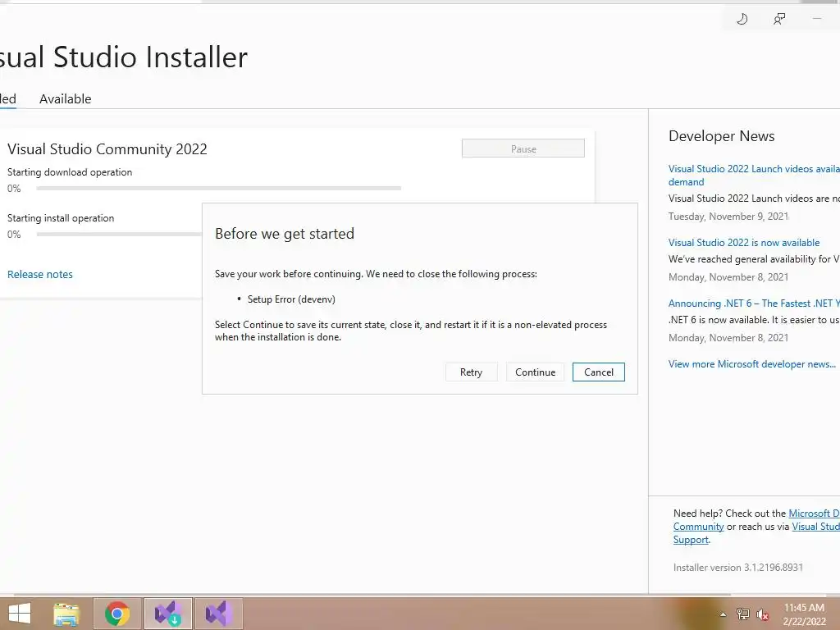The width and height of the screenshot is (840, 630).
Task: Click the Installer version 3.1.2196.8931 text
Action: (x=737, y=568)
